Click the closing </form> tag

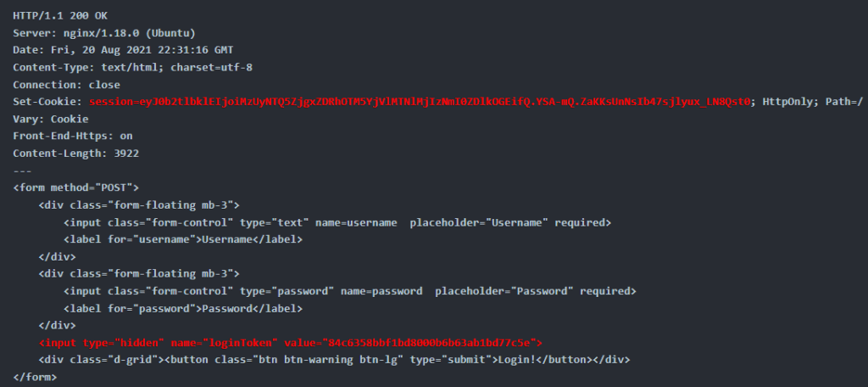click(35, 377)
